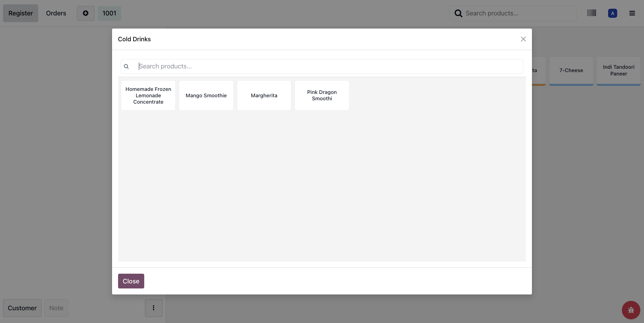Screen dimensions: 644x323
Task: Open the hamburger menu
Action: click(x=632, y=13)
